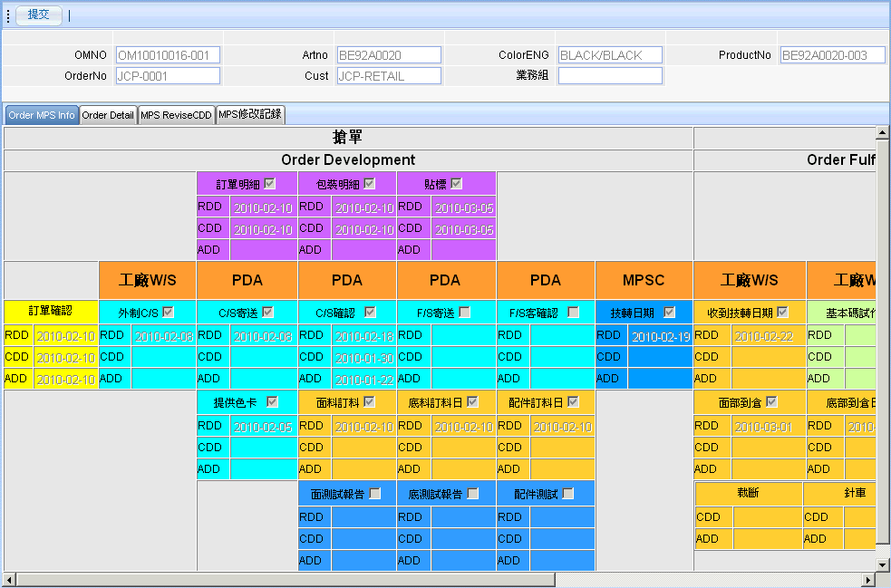Image resolution: width=891 pixels, height=588 pixels.
Task: Toggle the 提供色卡 checkbox
Action: 272,401
